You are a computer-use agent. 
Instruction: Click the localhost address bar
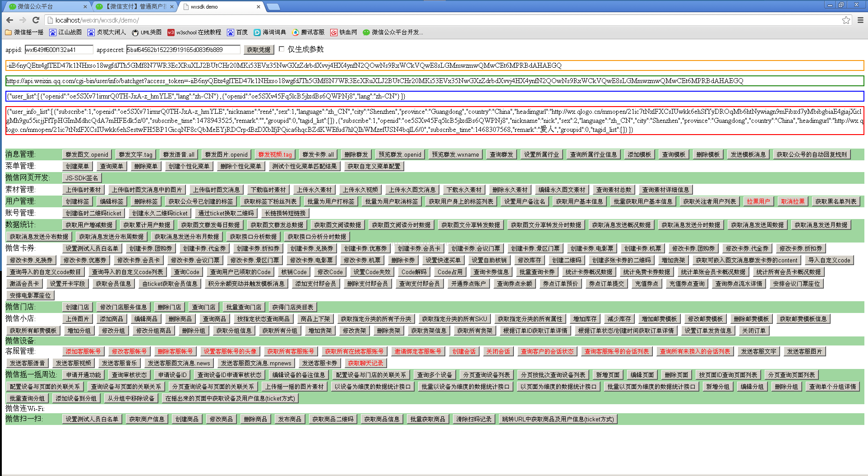442,20
